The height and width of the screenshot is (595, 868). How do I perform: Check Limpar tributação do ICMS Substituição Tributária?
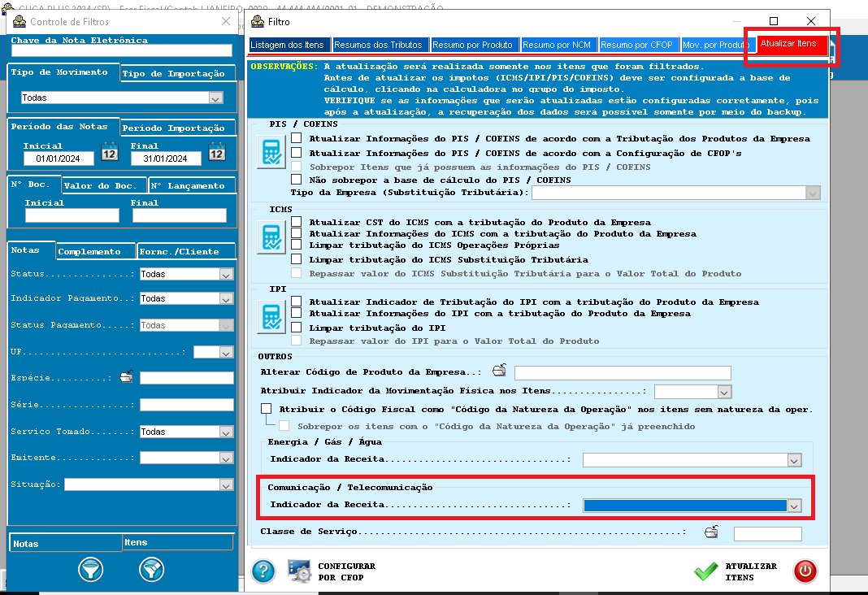(x=297, y=258)
